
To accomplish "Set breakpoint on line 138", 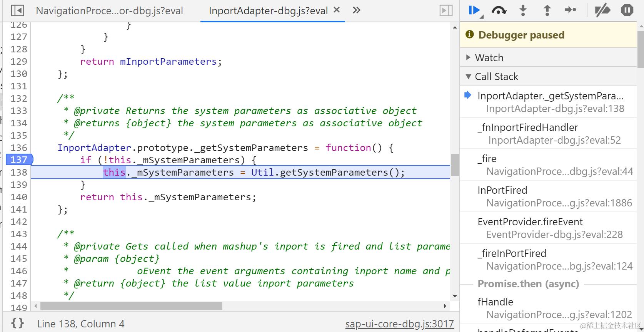I will coord(19,172).
